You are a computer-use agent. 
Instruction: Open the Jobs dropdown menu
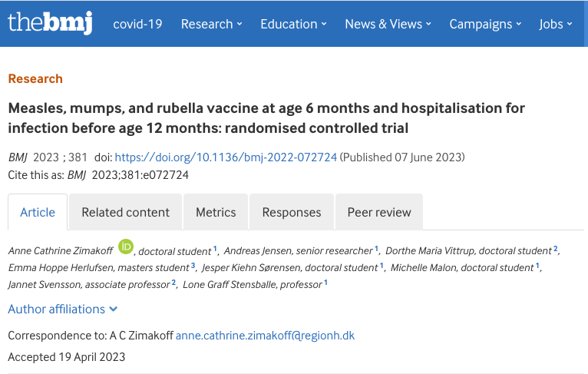(556, 24)
